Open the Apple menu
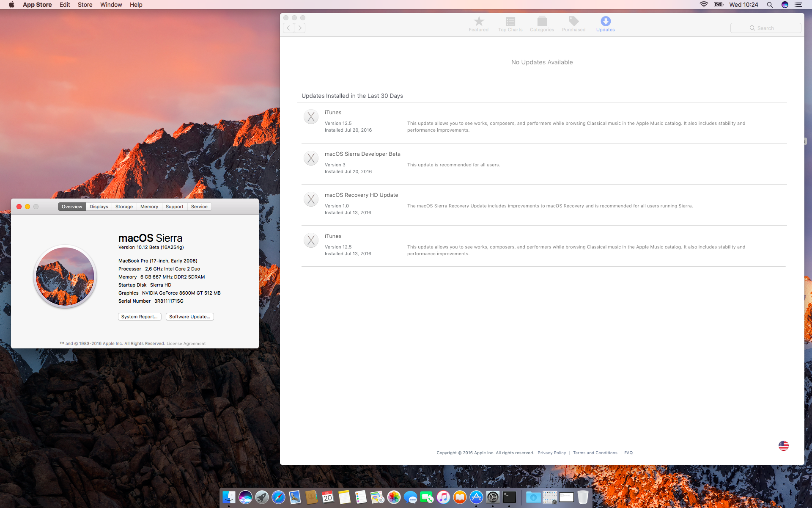This screenshot has width=812, height=508. coord(11,5)
